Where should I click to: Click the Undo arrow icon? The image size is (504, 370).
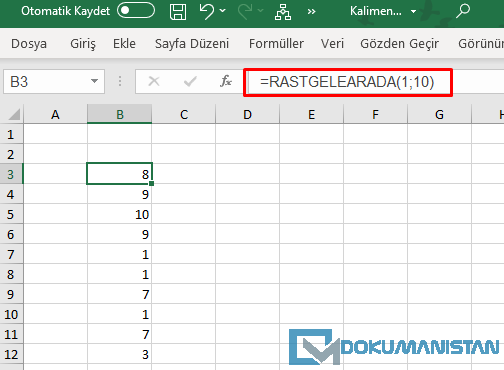point(207,11)
